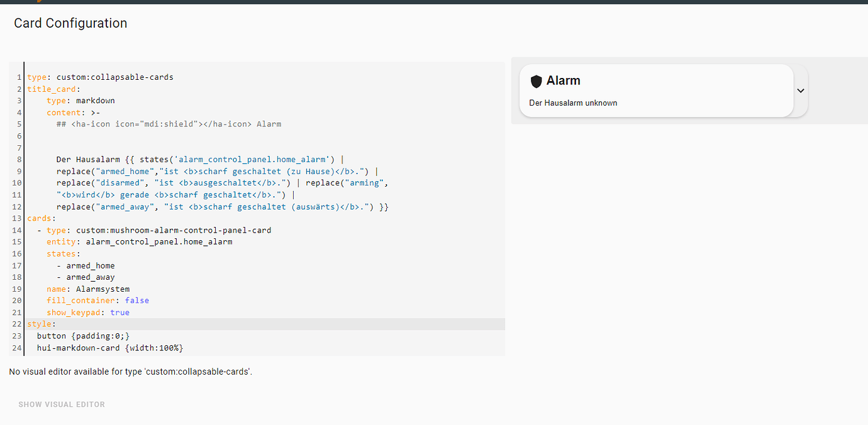Click the fill_container false value
868x425 pixels.
(137, 301)
